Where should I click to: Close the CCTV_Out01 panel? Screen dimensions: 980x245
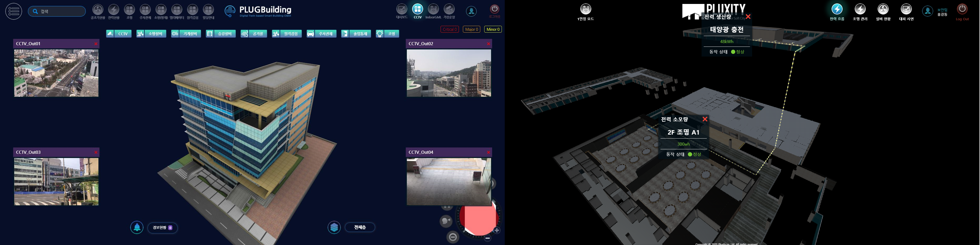click(x=96, y=44)
